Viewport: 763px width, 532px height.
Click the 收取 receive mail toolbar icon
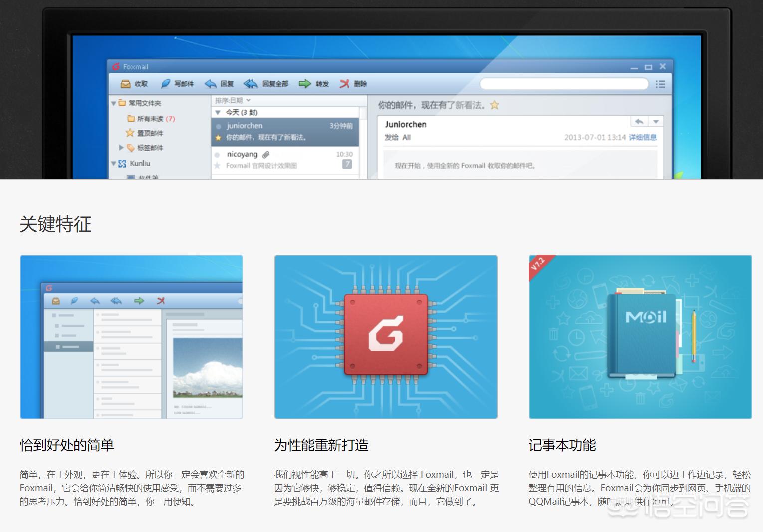tap(126, 84)
